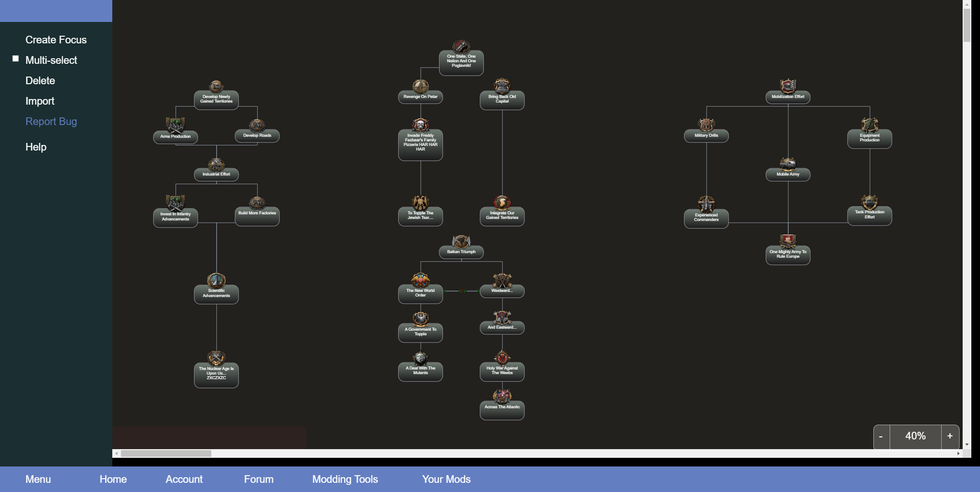Go to the Forum tab
980x492 pixels.
258,479
